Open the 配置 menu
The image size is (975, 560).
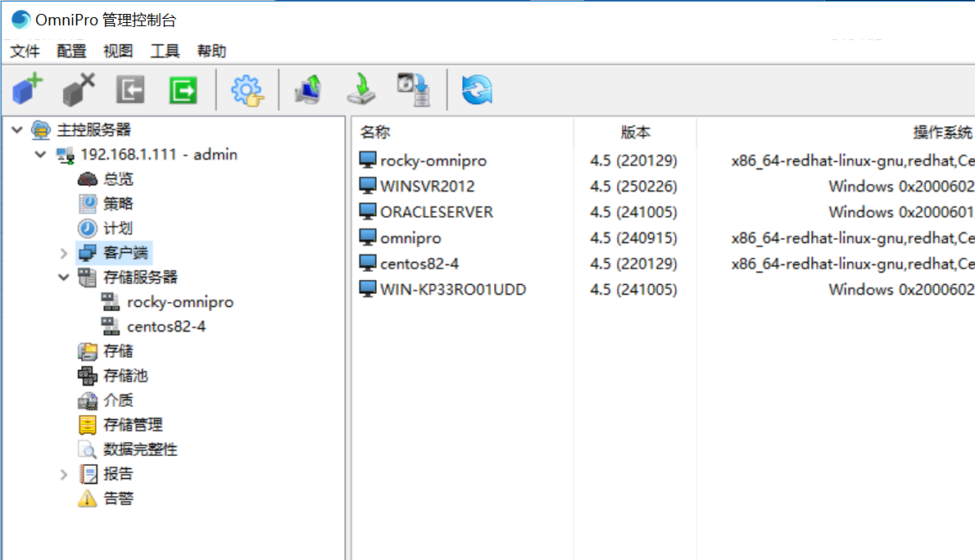click(71, 51)
